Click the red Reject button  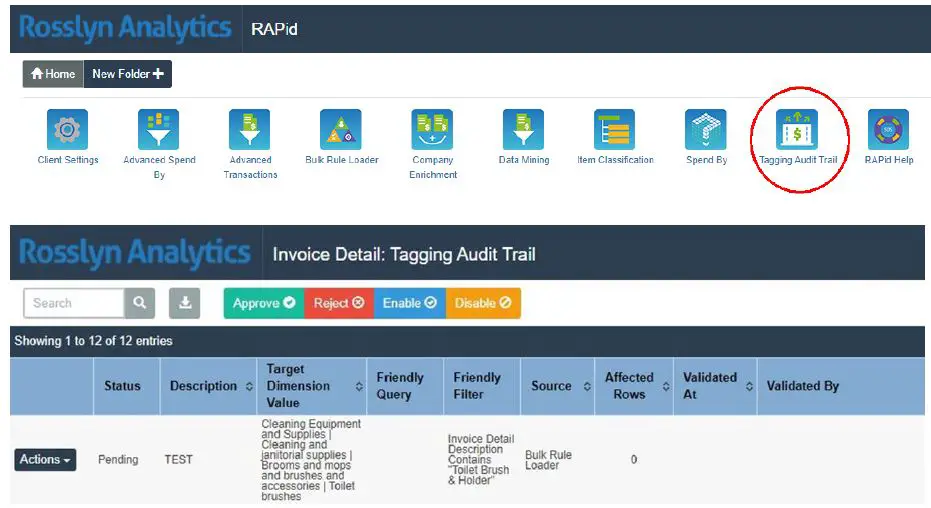click(x=338, y=303)
